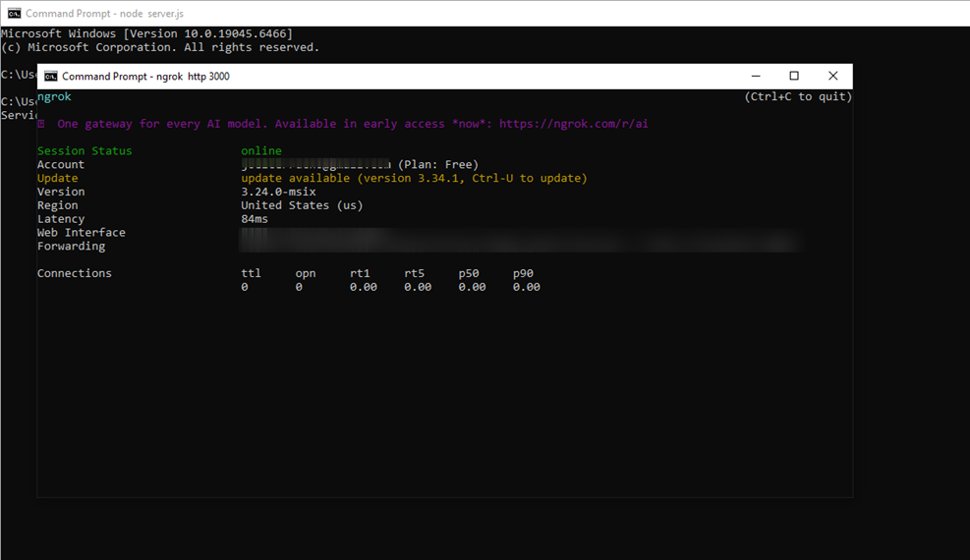Click the Command Prompt icon of the node server.js window
The width and height of the screenshot is (970, 560).
tap(14, 14)
